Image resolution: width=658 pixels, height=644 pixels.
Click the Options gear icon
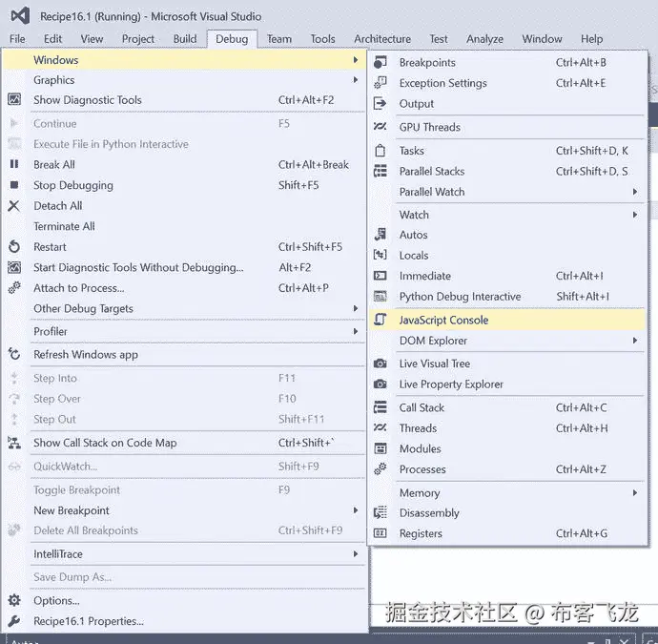14,600
